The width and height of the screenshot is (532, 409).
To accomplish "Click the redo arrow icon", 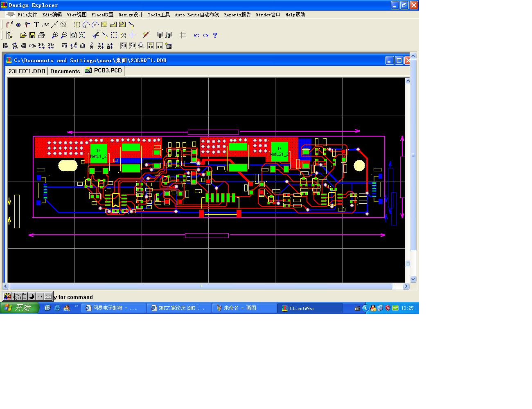I will coord(206,35).
